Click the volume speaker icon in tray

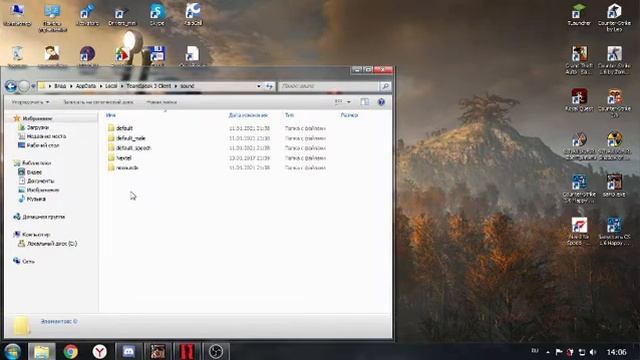point(593,352)
